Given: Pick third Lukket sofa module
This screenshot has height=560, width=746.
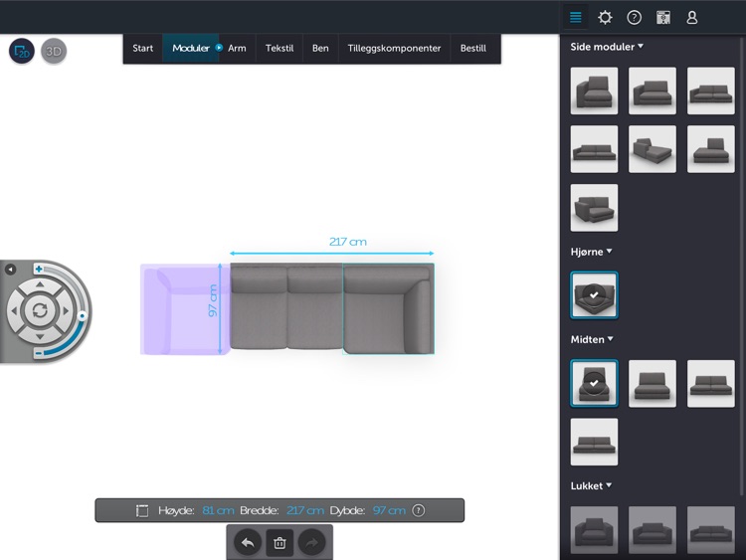Looking at the screenshot, I should tap(711, 530).
